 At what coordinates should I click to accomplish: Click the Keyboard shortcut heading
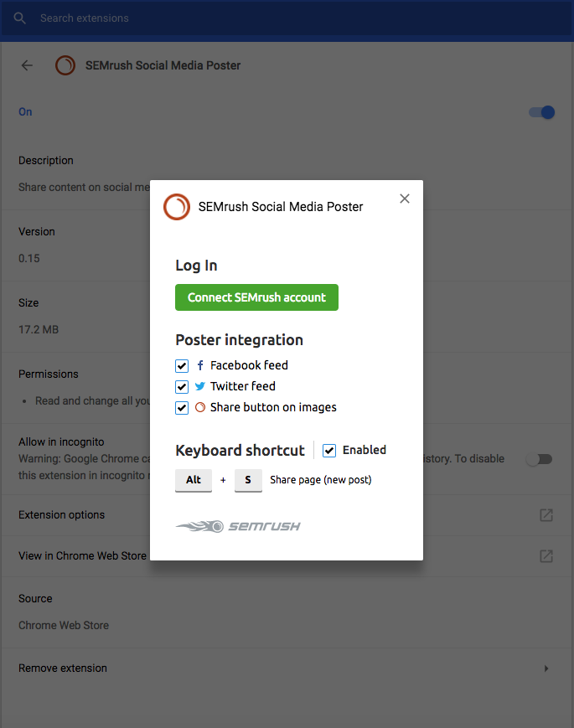240,451
